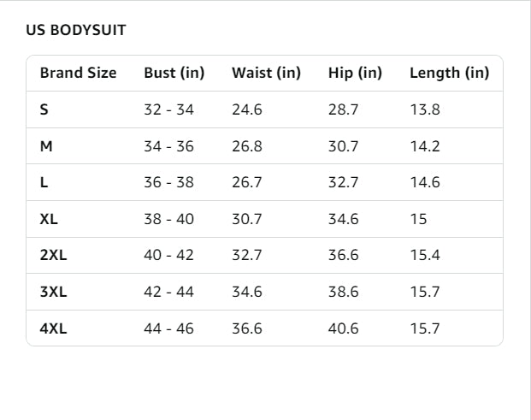Select the S size row label
Screen dimensions: 531x420
coord(44,109)
